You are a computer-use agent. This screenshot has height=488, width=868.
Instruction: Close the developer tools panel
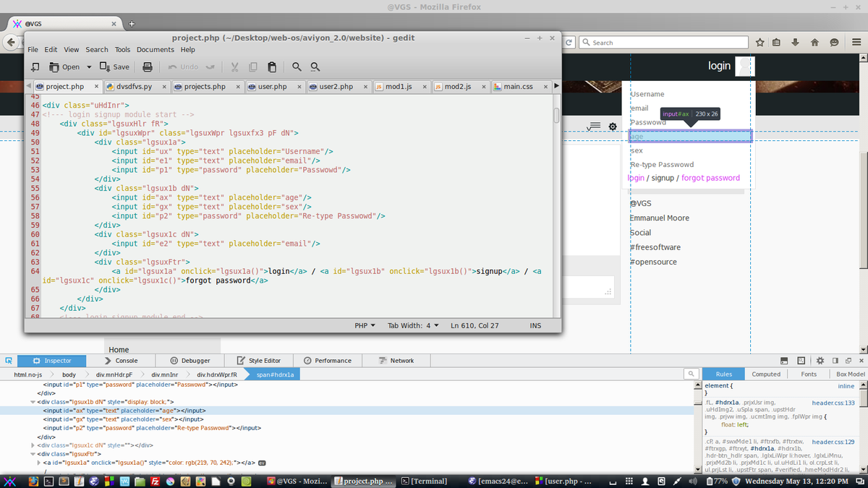(x=861, y=360)
